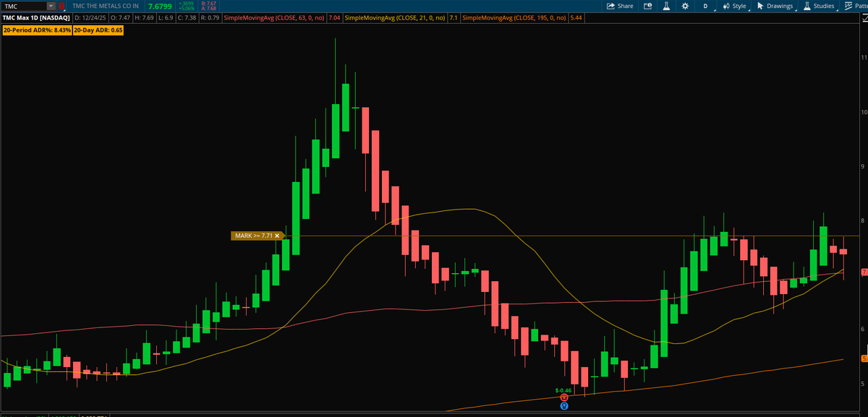Click the red symbol link clip icon

(61, 6)
